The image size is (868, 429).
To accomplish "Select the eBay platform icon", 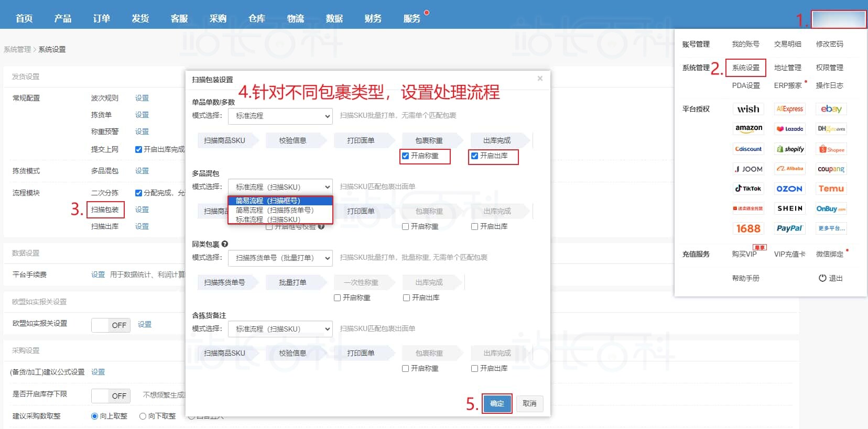I will pyautogui.click(x=831, y=109).
